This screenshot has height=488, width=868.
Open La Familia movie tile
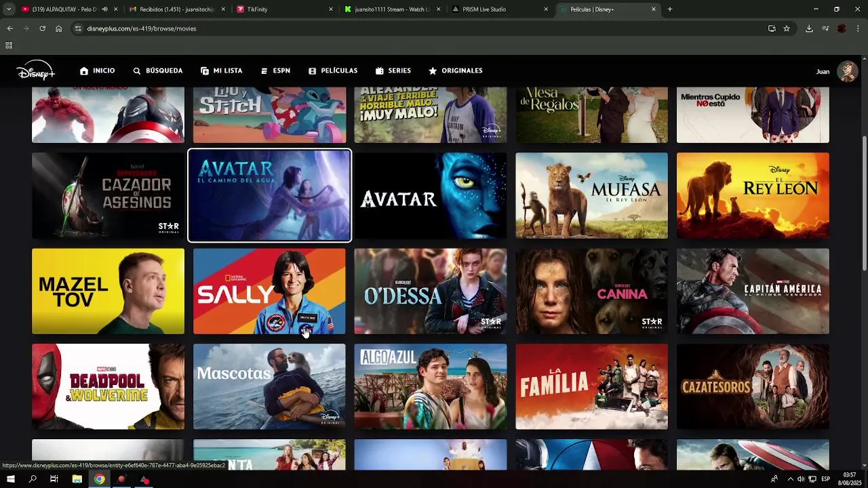tap(591, 386)
